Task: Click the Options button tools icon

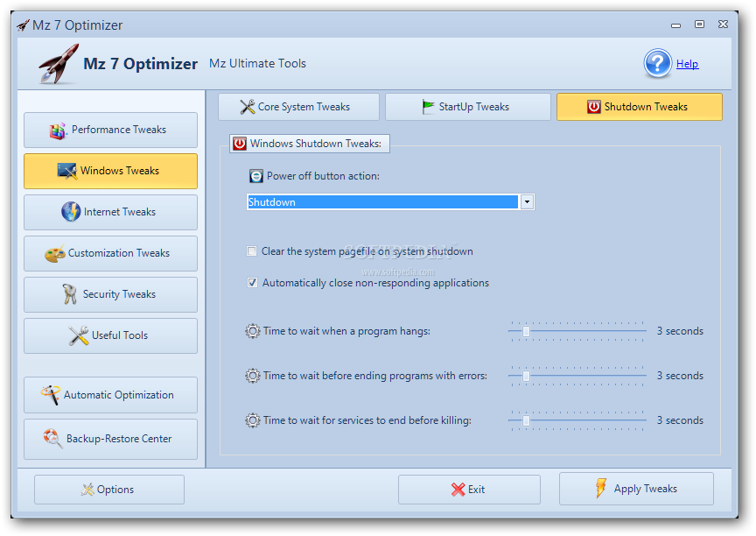Action: point(87,490)
